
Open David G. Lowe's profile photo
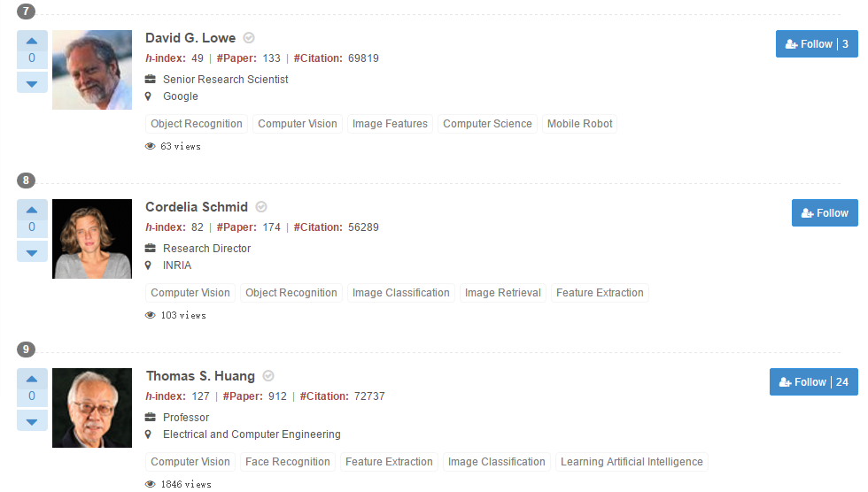click(x=92, y=70)
